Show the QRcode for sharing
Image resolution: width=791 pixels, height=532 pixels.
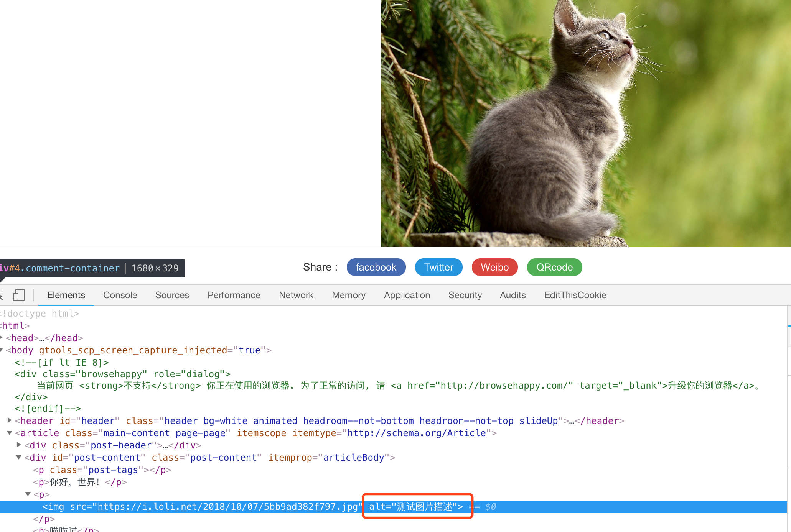click(554, 267)
